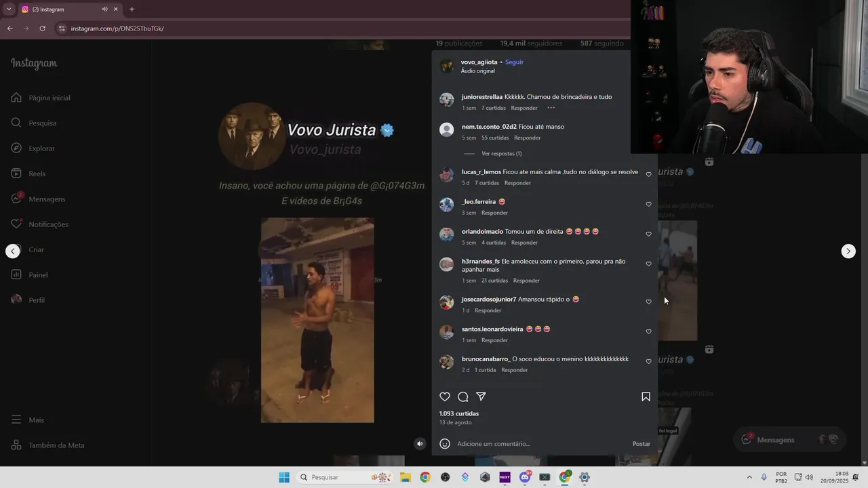Open Página inicial in Instagram sidebar
This screenshot has height=488, width=868.
[x=41, y=98]
